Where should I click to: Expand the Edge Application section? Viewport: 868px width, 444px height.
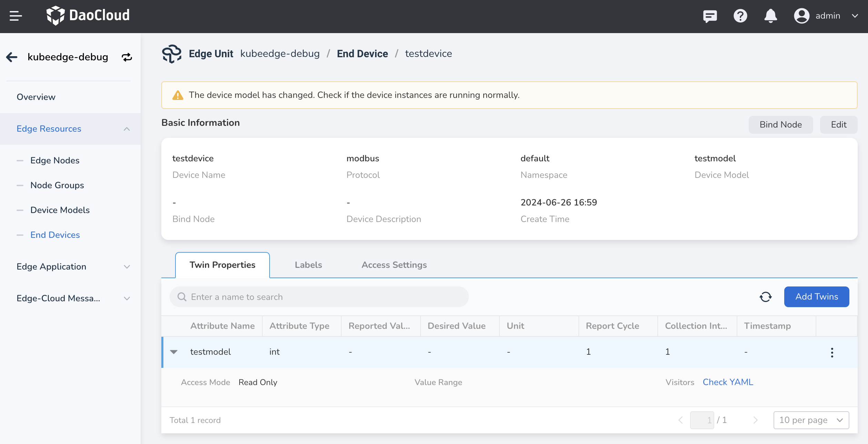[x=127, y=267]
